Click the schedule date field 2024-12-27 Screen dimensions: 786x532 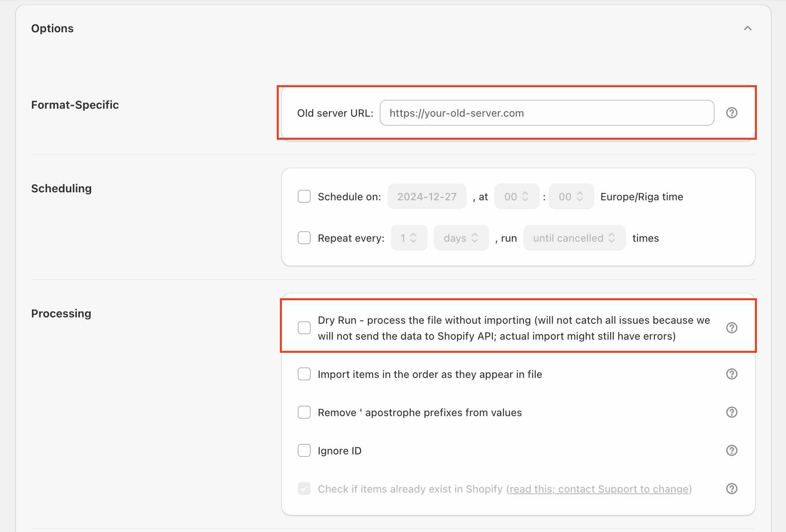426,196
